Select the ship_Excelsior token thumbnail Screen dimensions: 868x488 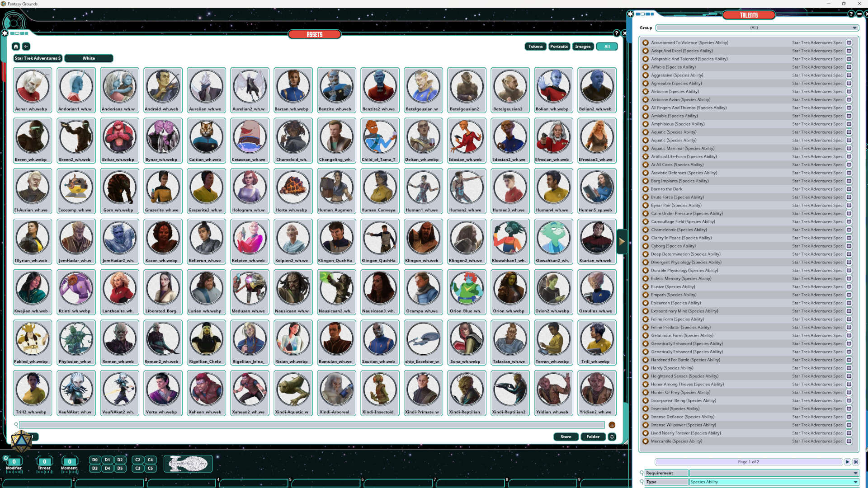[423, 343]
